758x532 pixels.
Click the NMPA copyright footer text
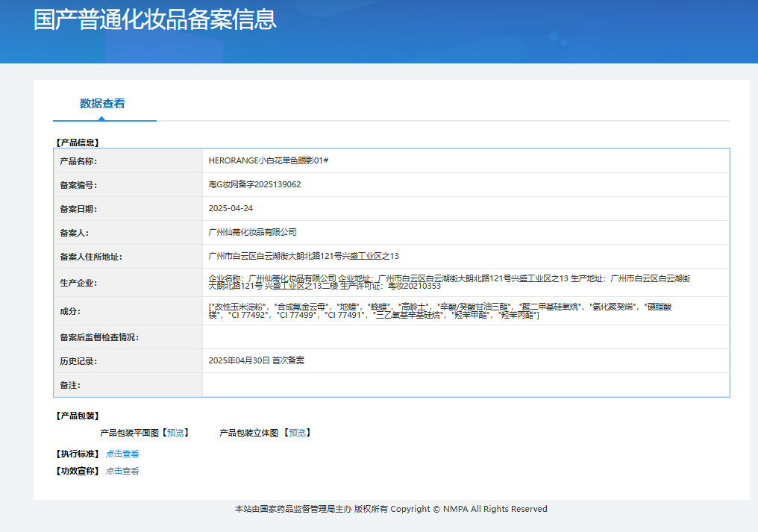(391, 509)
